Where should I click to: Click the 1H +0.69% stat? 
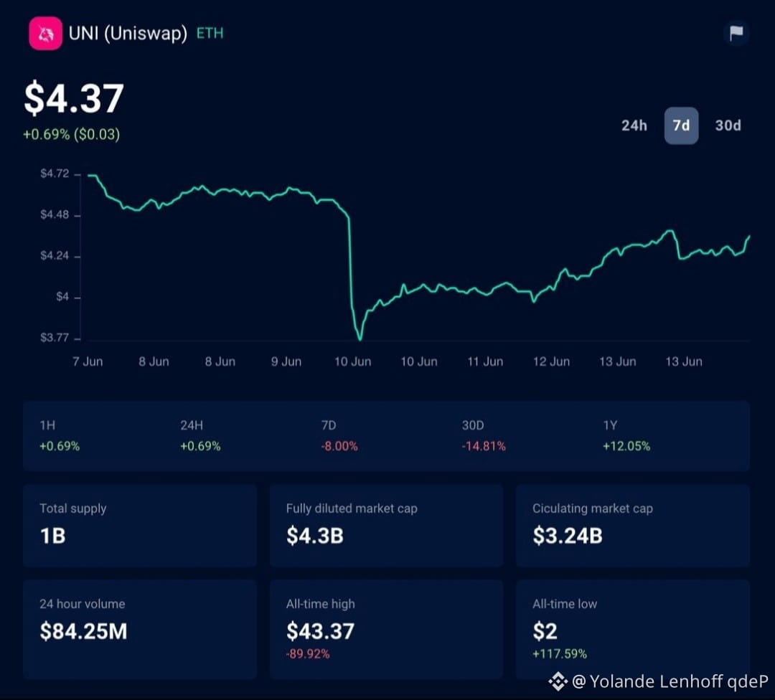(x=60, y=436)
